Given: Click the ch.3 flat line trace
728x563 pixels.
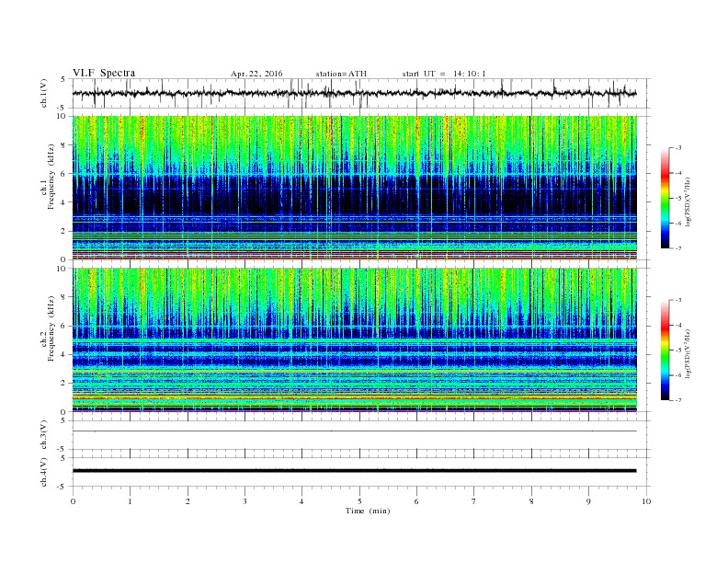Looking at the screenshot, I should click(355, 431).
